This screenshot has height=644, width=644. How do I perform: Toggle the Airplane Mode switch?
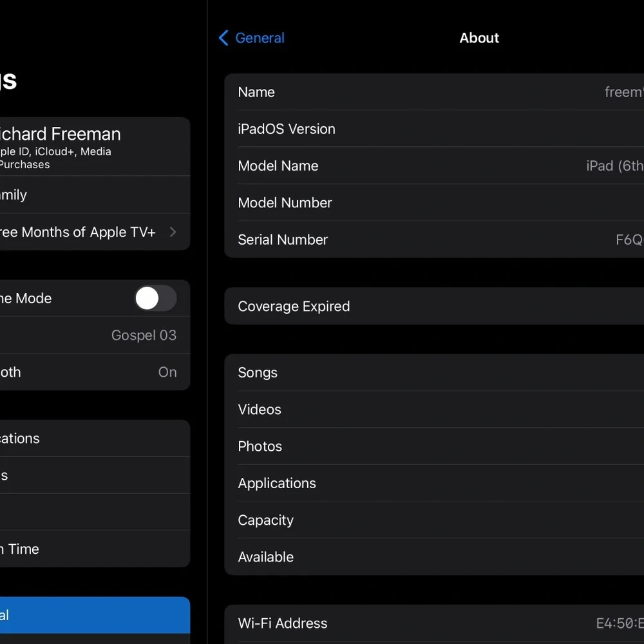[156, 298]
